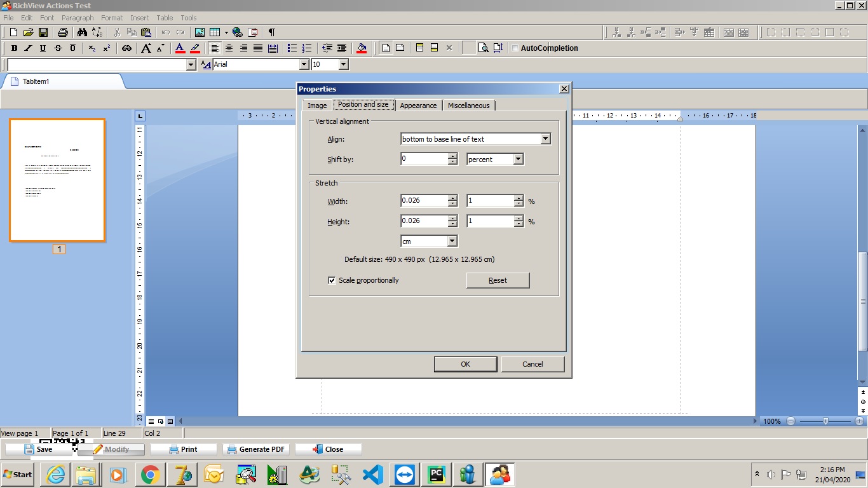
Task: Click the bottom Close button
Action: (328, 449)
